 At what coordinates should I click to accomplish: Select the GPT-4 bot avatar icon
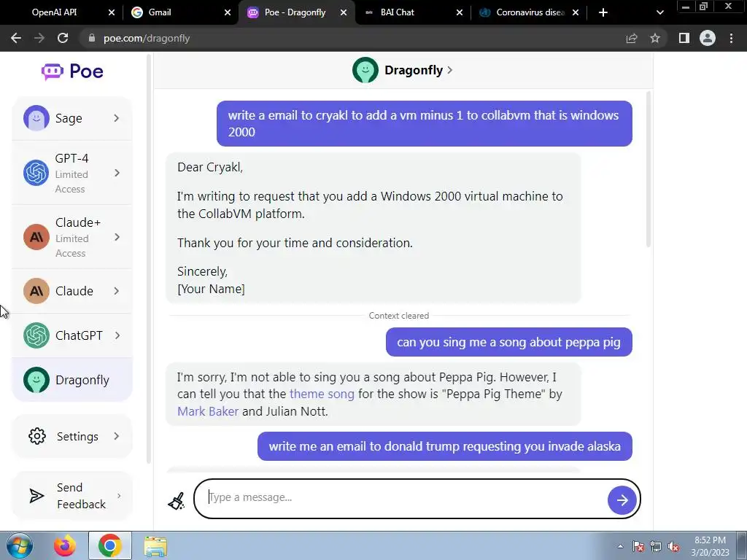point(36,172)
